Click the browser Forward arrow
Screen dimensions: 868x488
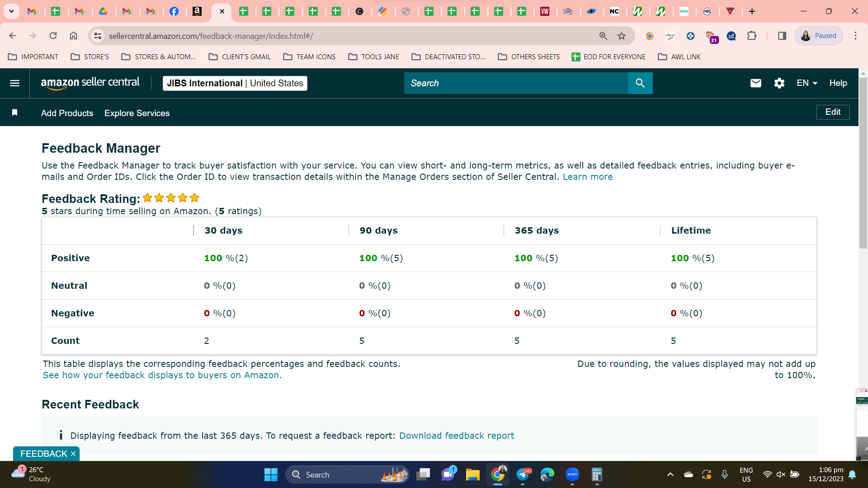[33, 36]
